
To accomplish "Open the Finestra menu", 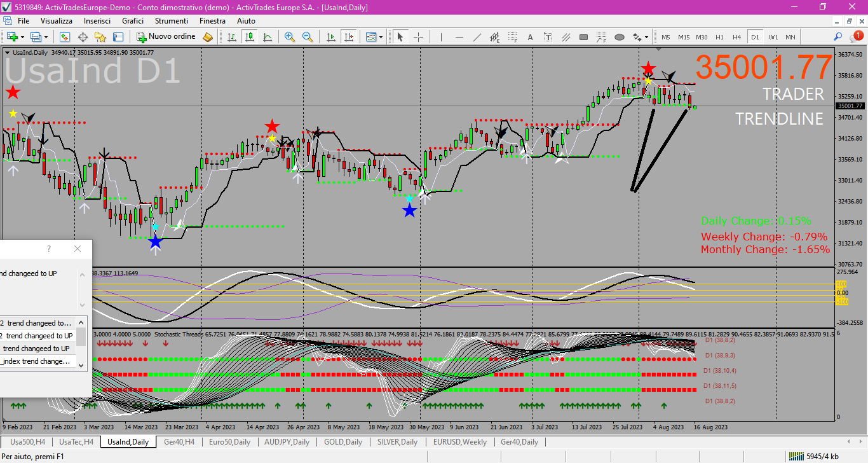I will (212, 21).
